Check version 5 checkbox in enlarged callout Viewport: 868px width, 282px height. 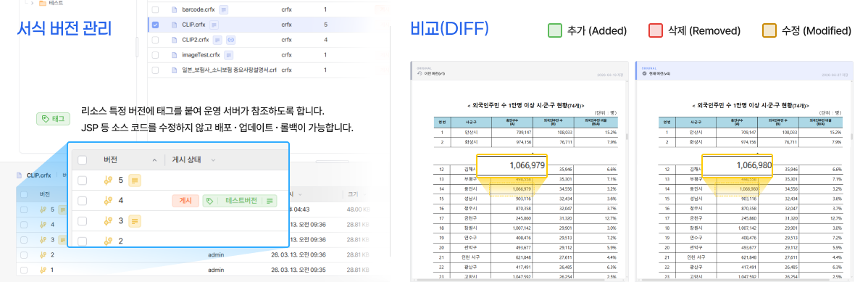coord(82,180)
